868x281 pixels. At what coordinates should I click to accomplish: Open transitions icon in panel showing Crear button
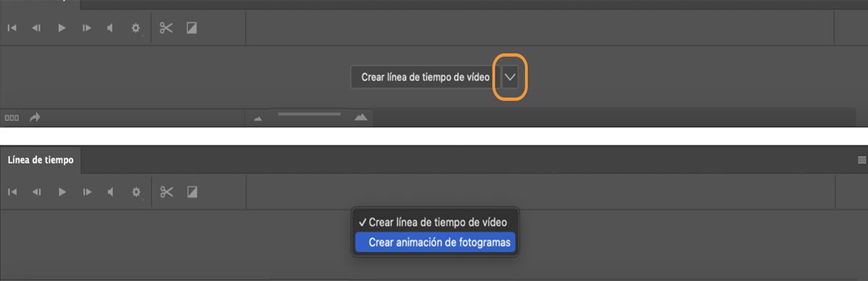coord(192,28)
